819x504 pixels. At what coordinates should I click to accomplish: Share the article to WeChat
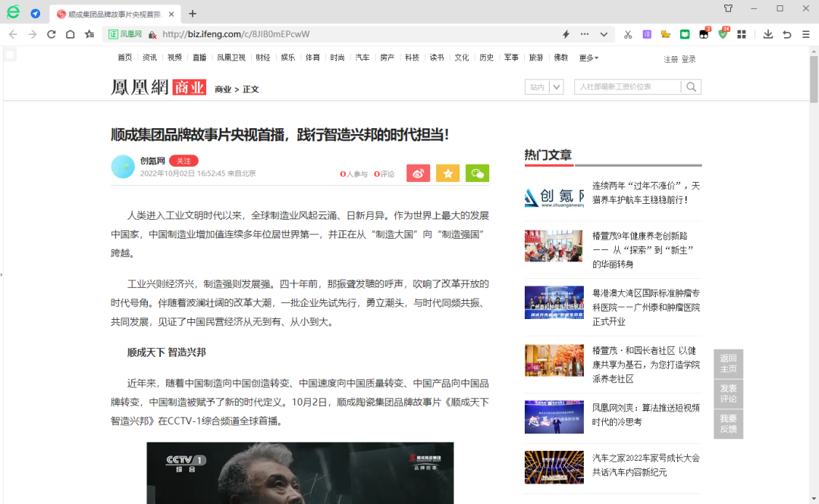coord(478,174)
